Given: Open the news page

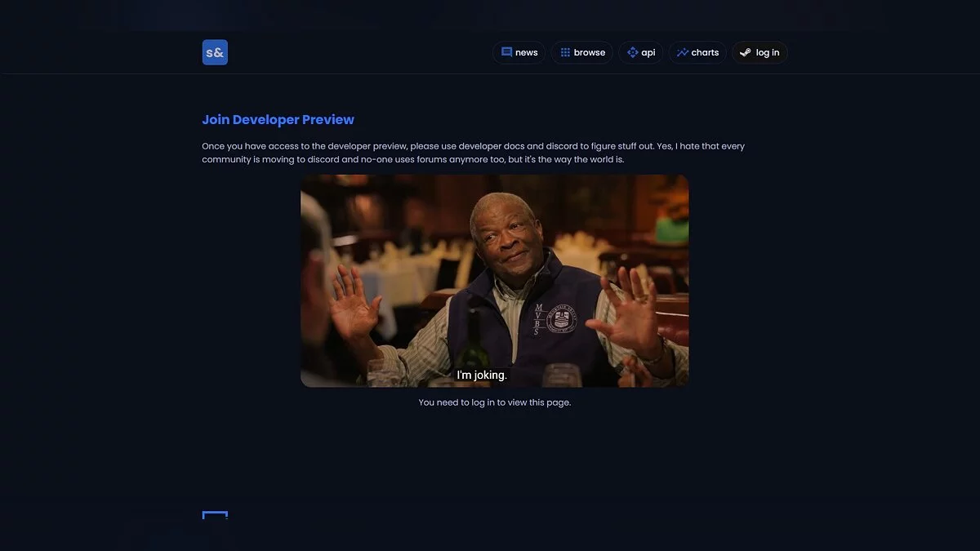Looking at the screenshot, I should [x=519, y=52].
